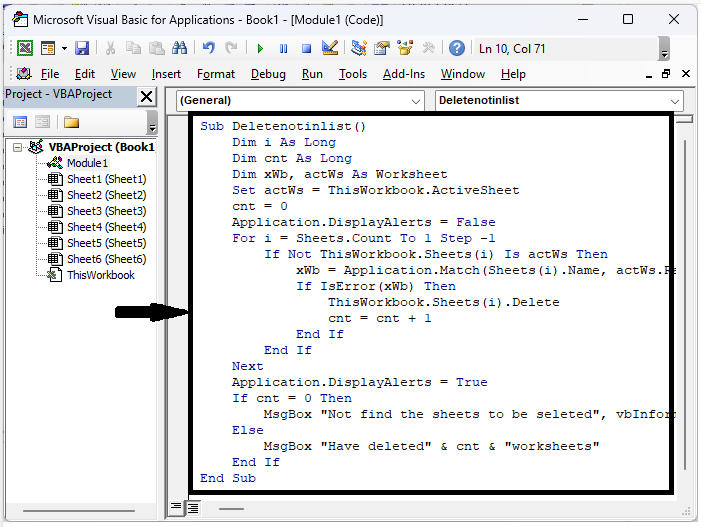Image resolution: width=701 pixels, height=527 pixels.
Task: Switch to Procedure View button
Action: (x=176, y=508)
